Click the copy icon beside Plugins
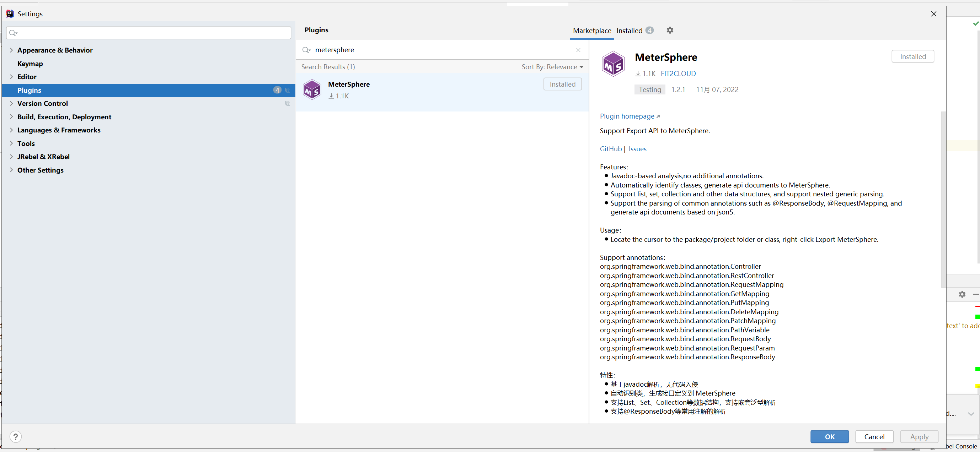 [288, 90]
